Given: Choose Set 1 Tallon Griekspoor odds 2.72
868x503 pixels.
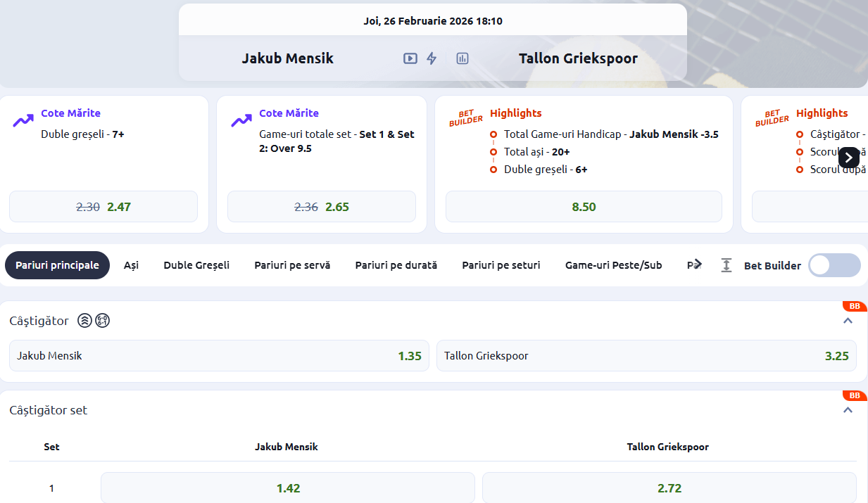Looking at the screenshot, I should point(669,488).
